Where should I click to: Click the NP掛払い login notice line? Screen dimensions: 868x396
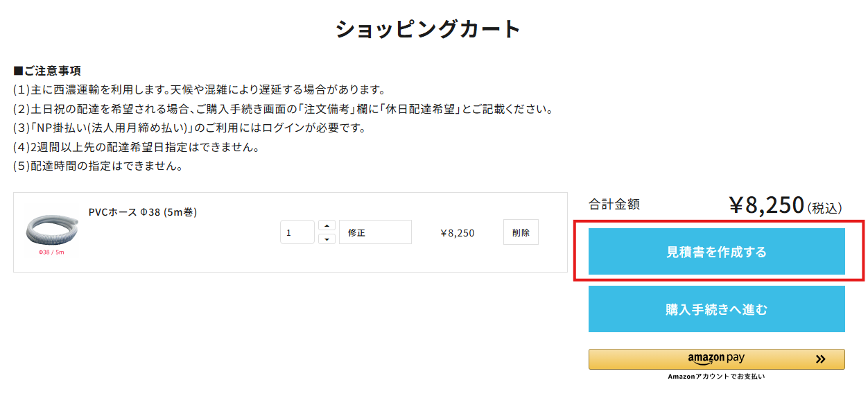coord(189,128)
